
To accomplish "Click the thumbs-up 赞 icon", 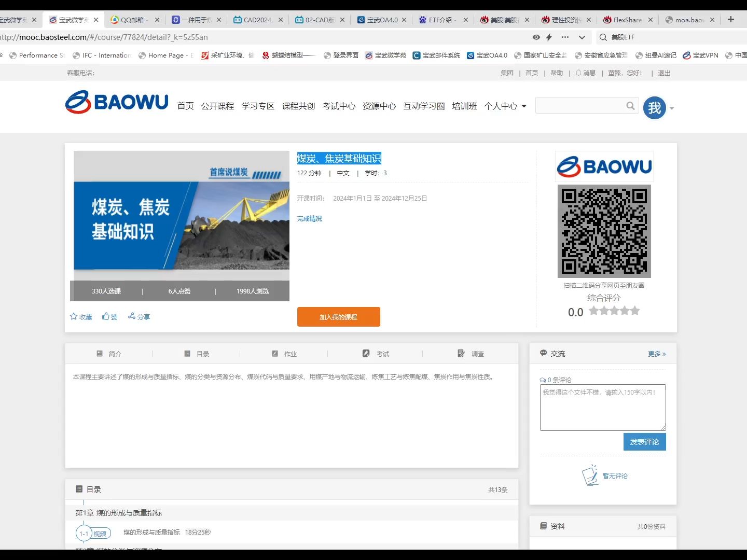I will 106,316.
